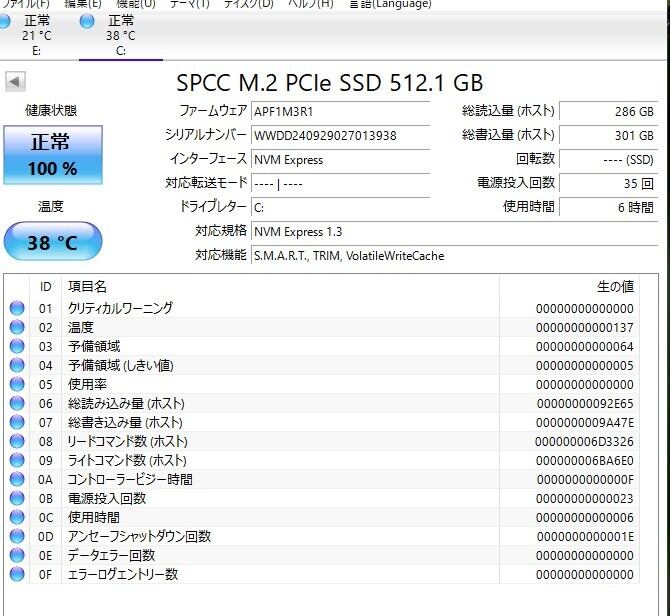Screen dimensions: 670x616
Task: Click raw value 0000000000064
Action: 585,346
